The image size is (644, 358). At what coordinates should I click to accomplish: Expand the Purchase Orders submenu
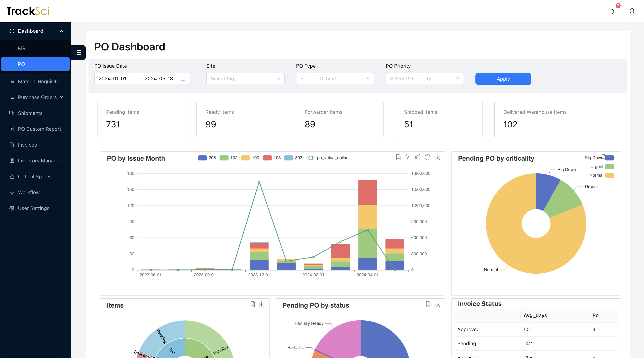pos(35,97)
